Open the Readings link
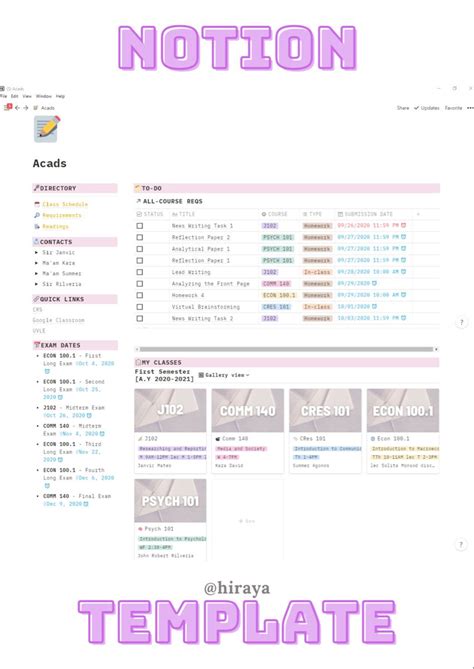The image size is (474, 669). click(x=55, y=227)
